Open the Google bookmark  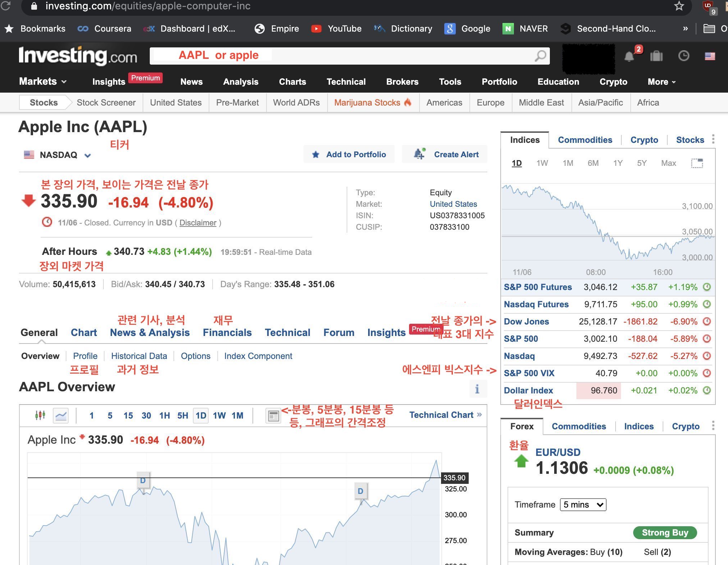[467, 29]
